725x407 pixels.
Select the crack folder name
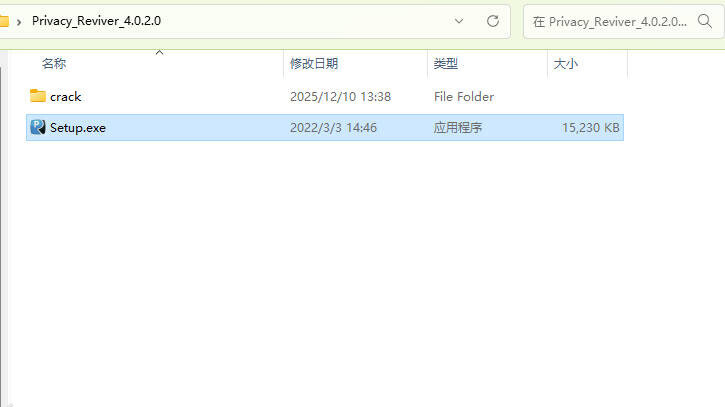[66, 97]
